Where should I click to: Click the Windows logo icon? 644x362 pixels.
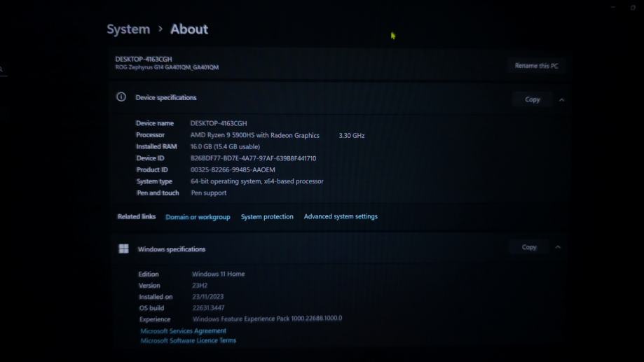tap(123, 249)
